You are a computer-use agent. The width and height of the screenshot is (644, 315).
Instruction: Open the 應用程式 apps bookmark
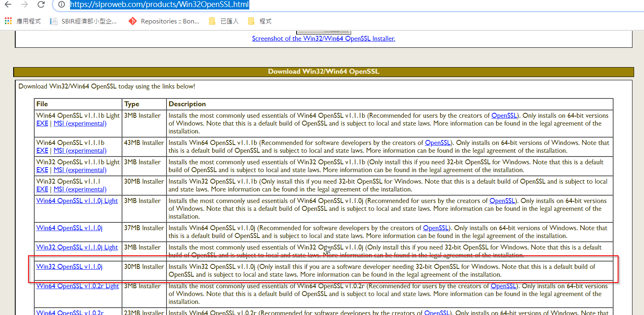23,21
